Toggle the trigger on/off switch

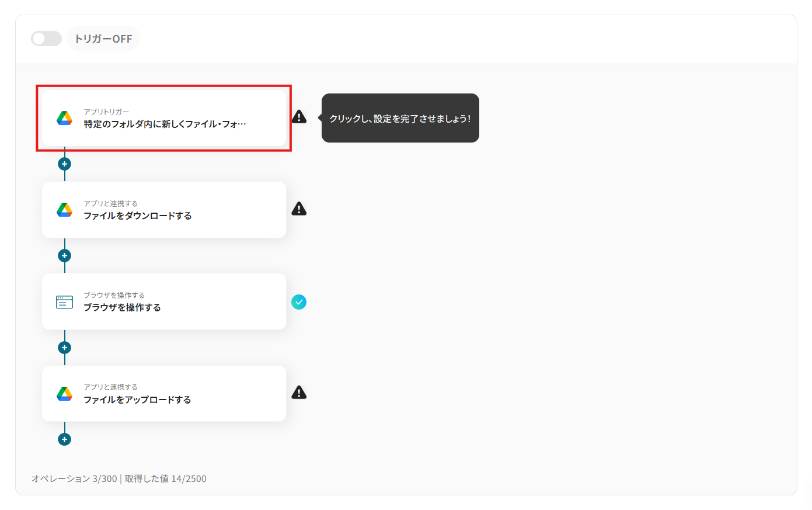click(46, 39)
